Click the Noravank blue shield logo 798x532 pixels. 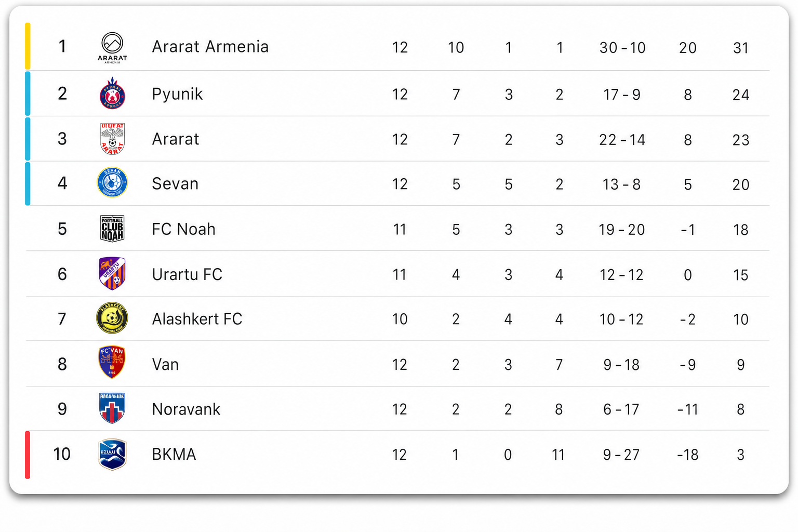(x=112, y=408)
